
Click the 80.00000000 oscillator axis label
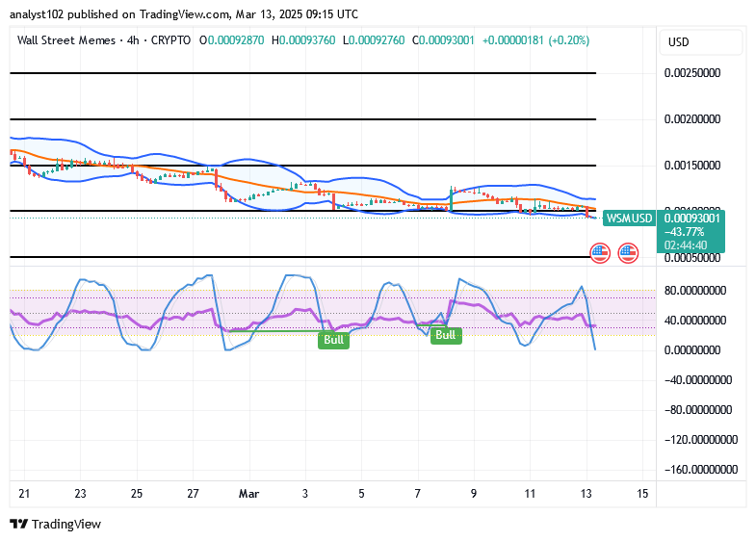click(x=695, y=290)
